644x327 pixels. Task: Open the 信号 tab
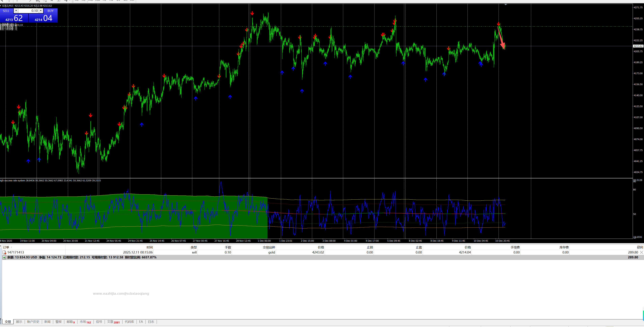coord(99,322)
